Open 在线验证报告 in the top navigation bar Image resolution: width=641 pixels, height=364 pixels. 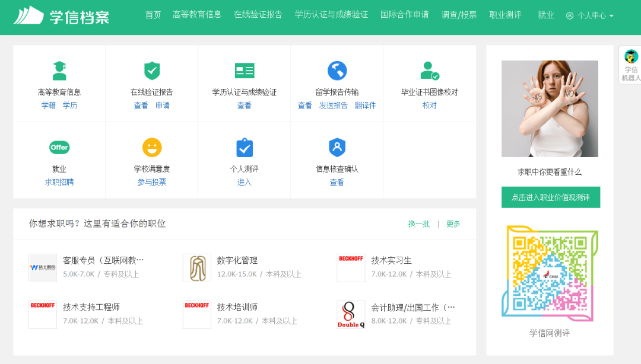click(258, 15)
